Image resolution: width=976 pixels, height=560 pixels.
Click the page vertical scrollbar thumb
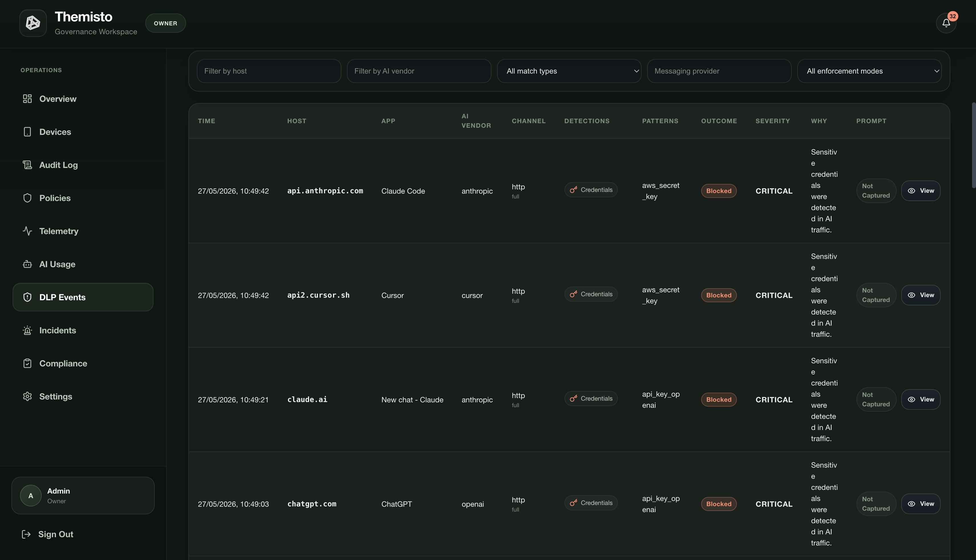(974, 145)
